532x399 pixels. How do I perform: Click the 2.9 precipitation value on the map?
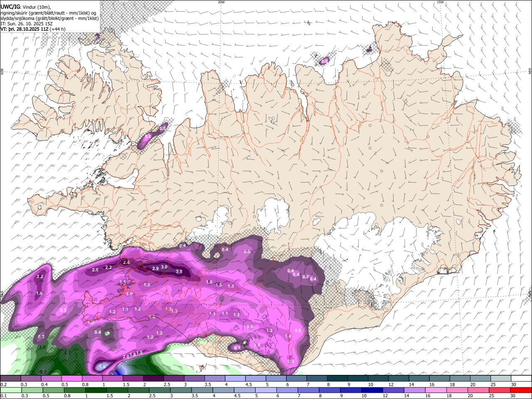[155, 268]
